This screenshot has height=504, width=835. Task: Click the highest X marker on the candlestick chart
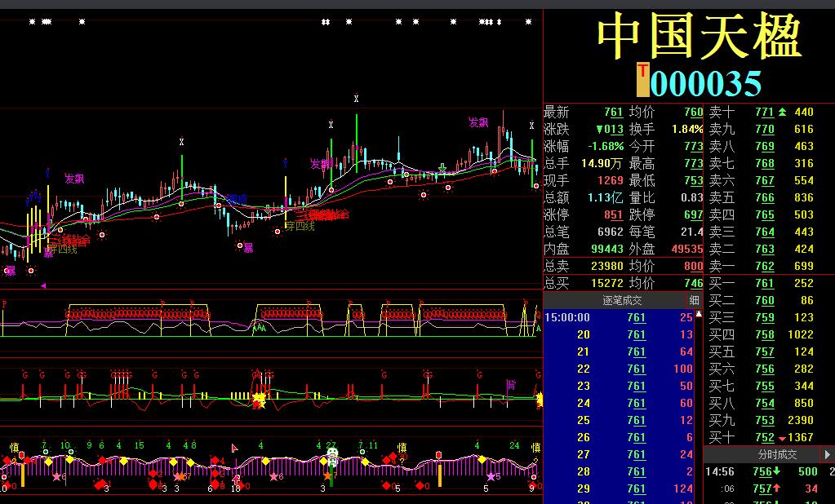356,99
